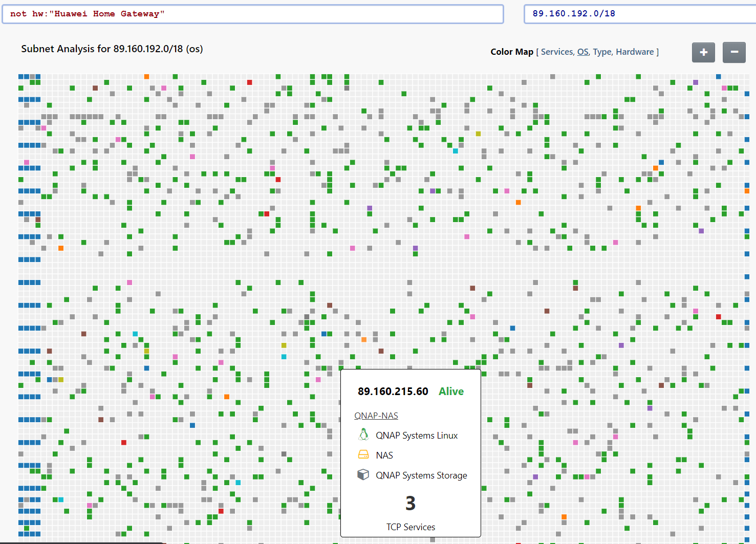Click the search query input field
The height and width of the screenshot is (544, 756).
(253, 14)
